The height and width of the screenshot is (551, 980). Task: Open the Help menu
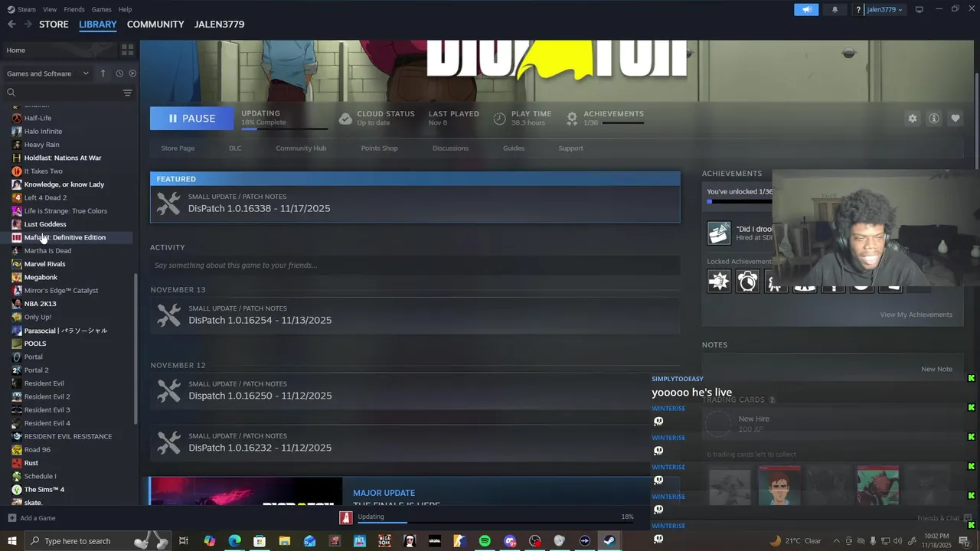click(x=125, y=9)
